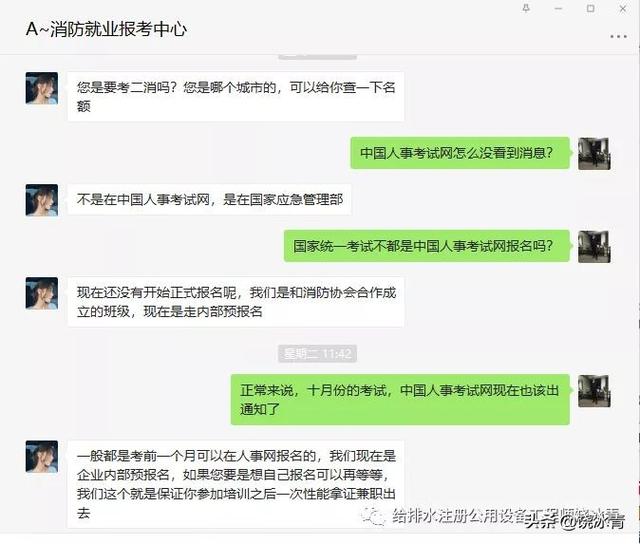Open the sender avatar next to 中国人事考试网怎么没看到消息

594,154
